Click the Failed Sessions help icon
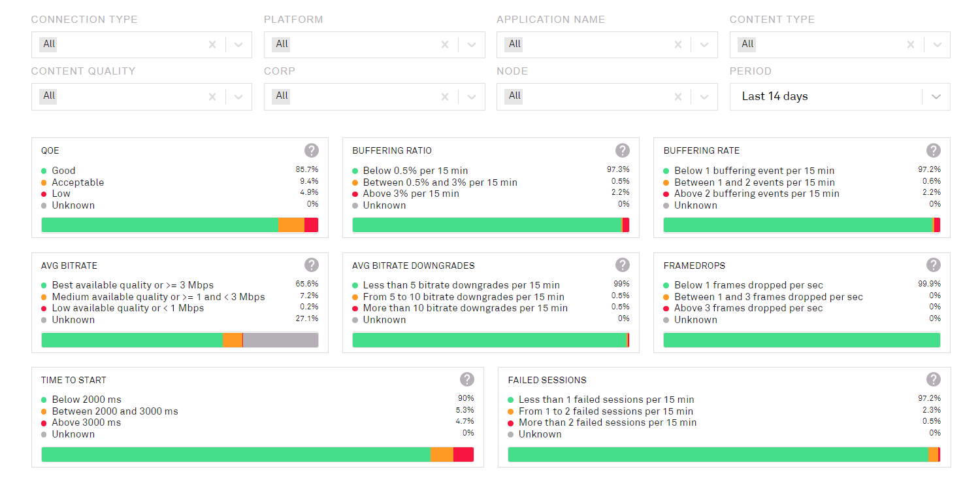Viewport: 980px width, 480px height. 934,379
